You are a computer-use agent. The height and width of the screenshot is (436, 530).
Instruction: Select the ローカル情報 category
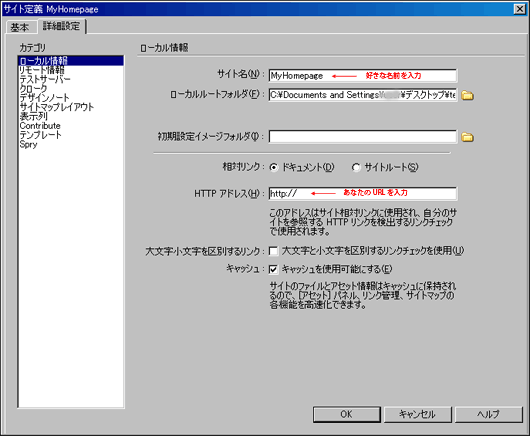pyautogui.click(x=71, y=61)
